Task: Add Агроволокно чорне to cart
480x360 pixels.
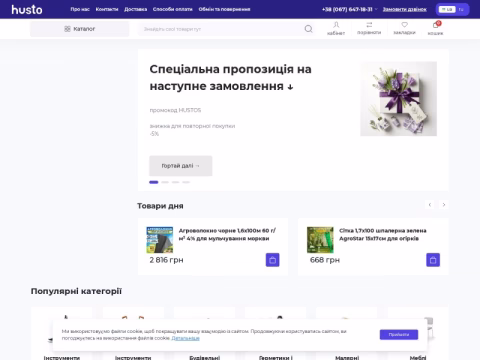Action: pyautogui.click(x=272, y=260)
